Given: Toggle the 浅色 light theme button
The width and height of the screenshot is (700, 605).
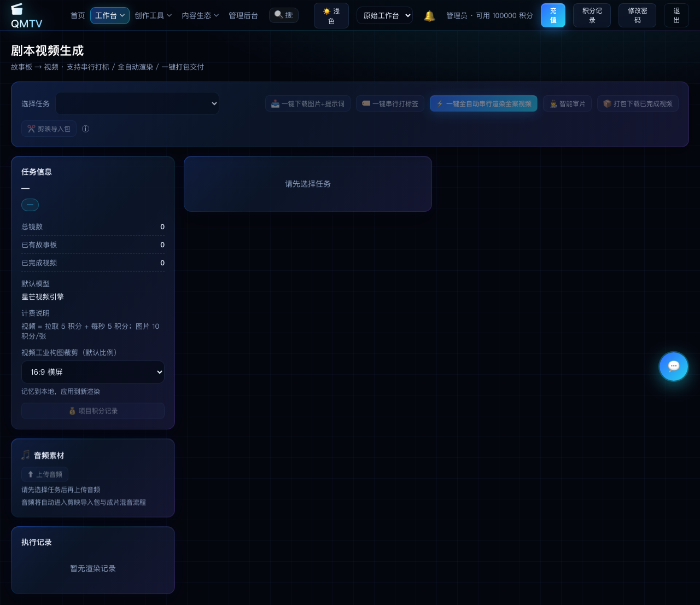Looking at the screenshot, I should point(331,16).
